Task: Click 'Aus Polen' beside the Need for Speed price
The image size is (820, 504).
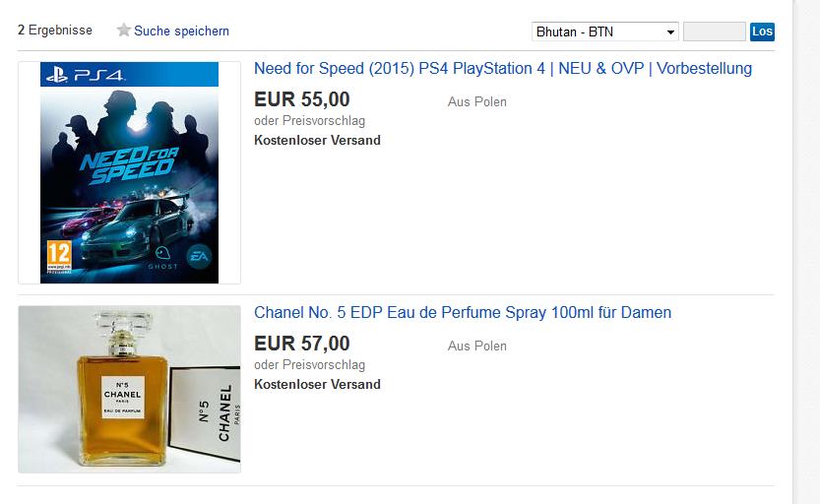Action: [x=476, y=101]
